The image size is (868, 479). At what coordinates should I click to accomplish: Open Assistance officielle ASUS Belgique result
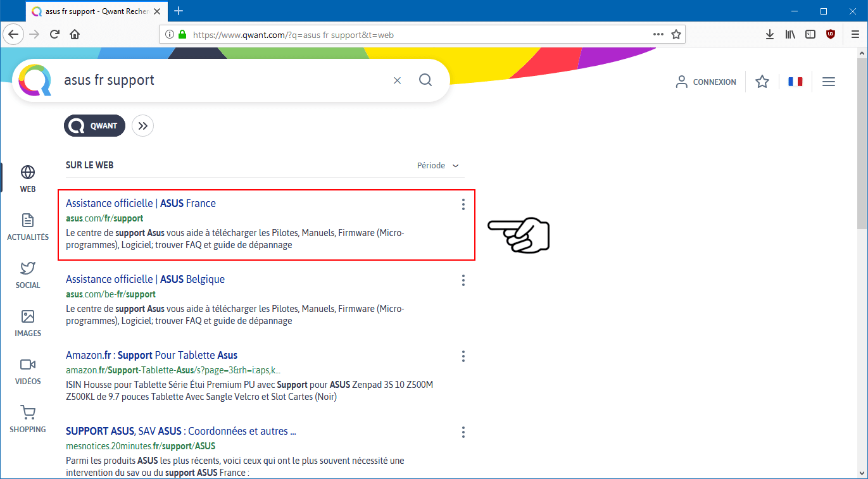coord(145,279)
